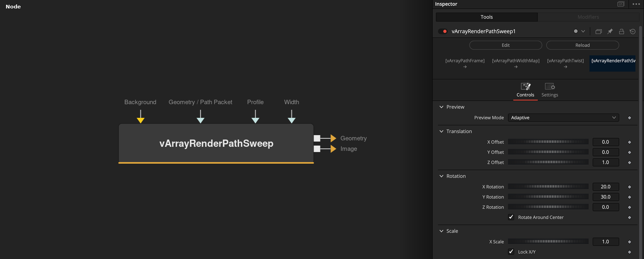This screenshot has width=644, height=259.
Task: Collapse the Rotation section
Action: 442,176
